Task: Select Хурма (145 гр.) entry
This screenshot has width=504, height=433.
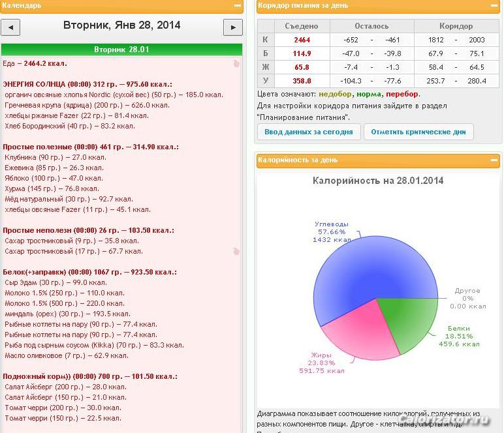Action: point(52,188)
